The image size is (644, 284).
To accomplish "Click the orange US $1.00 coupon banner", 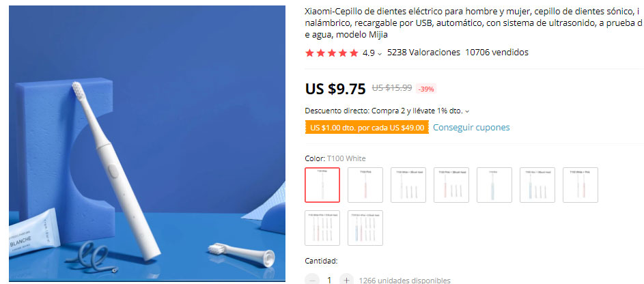I will [x=367, y=127].
